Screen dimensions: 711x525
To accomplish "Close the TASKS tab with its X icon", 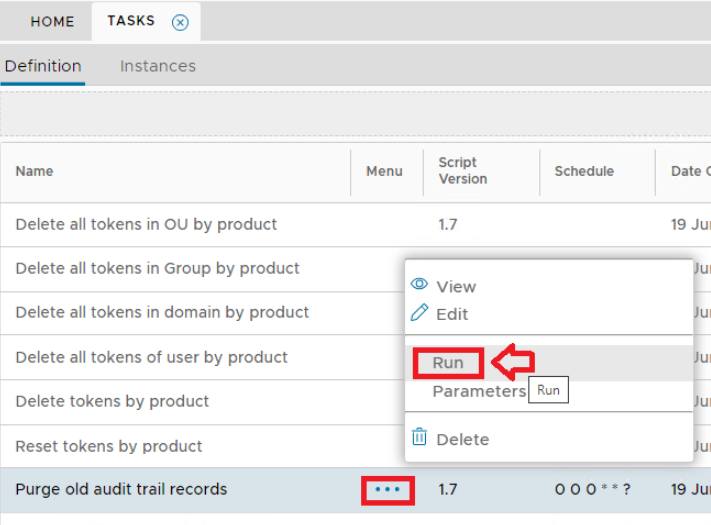I will (180, 22).
